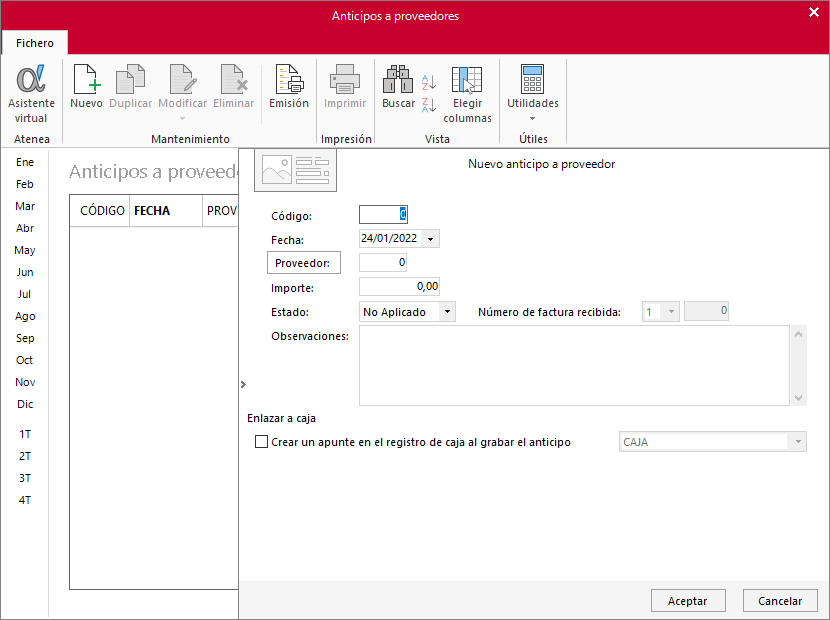830x620 pixels.
Task: Open the CAJA combo box
Action: (712, 442)
